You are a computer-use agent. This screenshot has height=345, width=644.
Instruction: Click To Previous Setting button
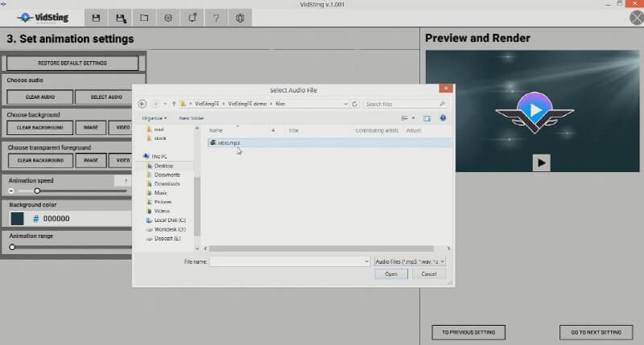tap(469, 332)
